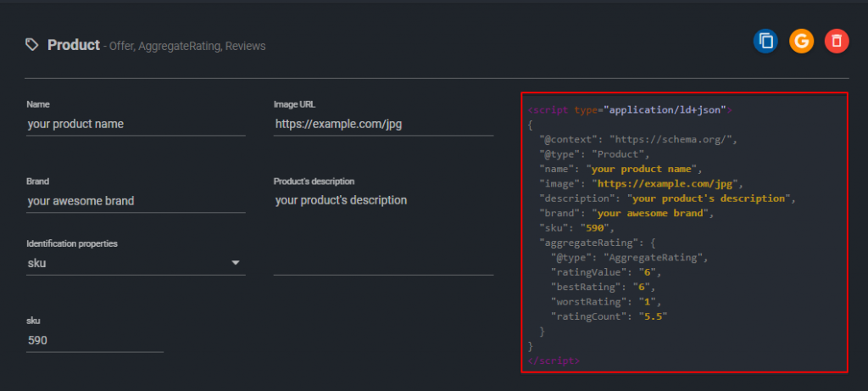Click the "@context" line in code
Screen dimensions: 868x391
tap(639, 140)
